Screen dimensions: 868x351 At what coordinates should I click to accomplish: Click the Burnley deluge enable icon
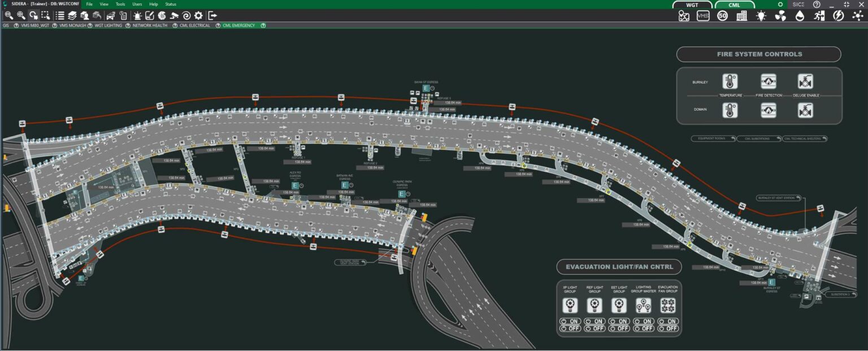[x=805, y=82]
